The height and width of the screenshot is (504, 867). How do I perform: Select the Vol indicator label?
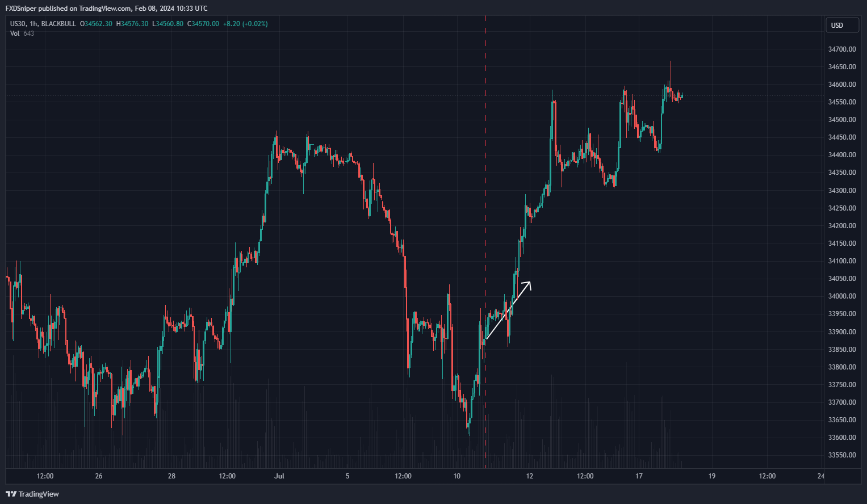pyautogui.click(x=15, y=33)
